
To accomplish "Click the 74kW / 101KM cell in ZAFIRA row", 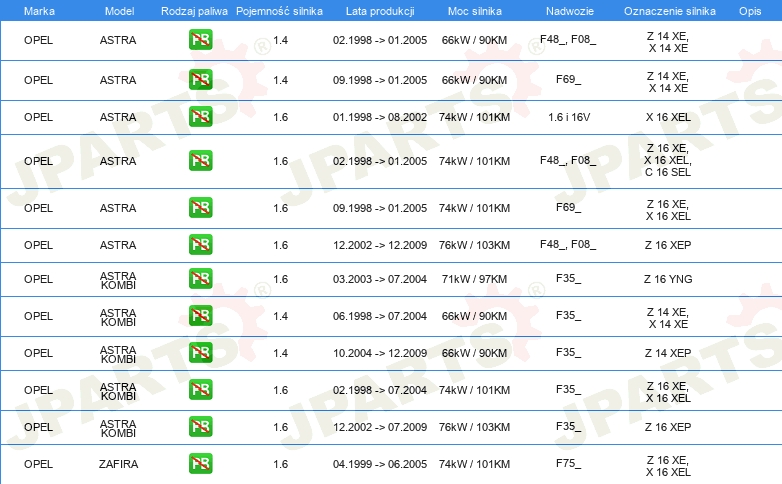I will [x=474, y=464].
